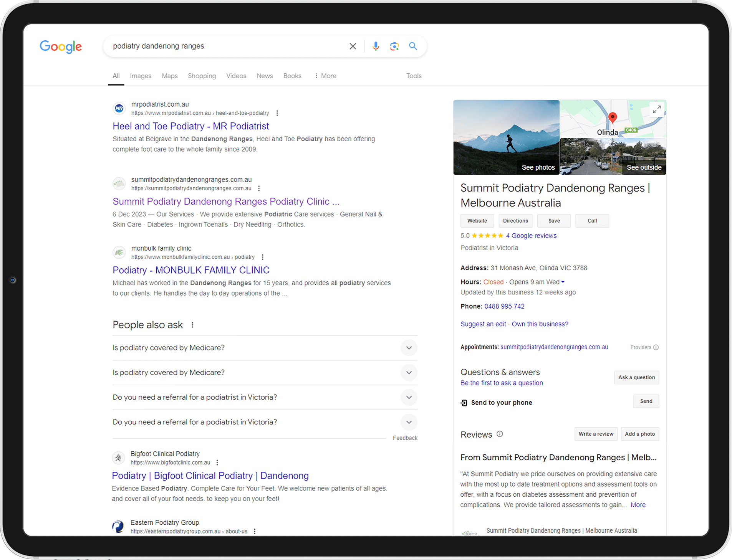The image size is (732, 560).
Task: Open the People also ask options dots
Action: [192, 325]
